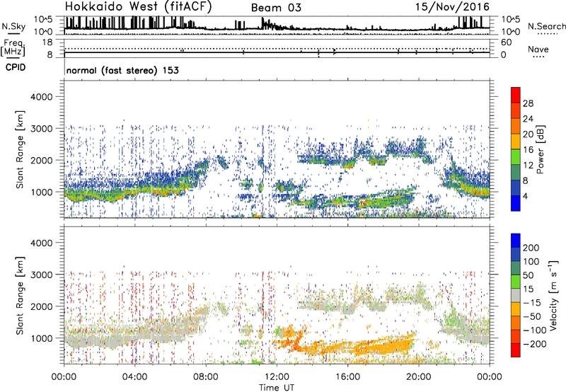
Task: Click the 'Power [dB]' colorbar label
Action: (x=540, y=149)
